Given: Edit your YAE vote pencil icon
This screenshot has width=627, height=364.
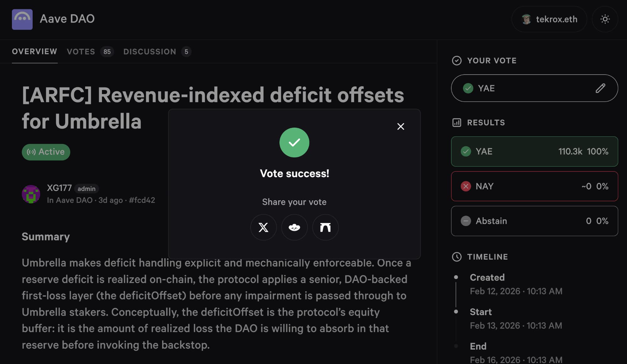Looking at the screenshot, I should click(600, 88).
